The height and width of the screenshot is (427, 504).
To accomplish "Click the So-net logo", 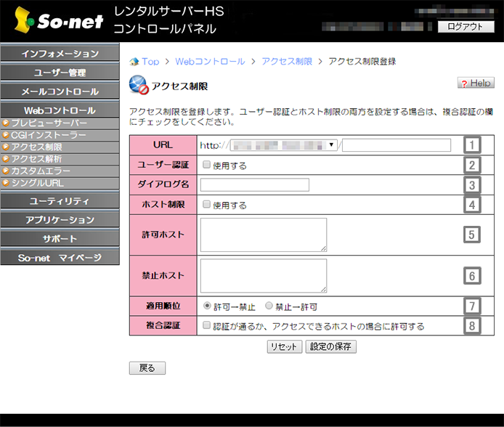I will [56, 21].
